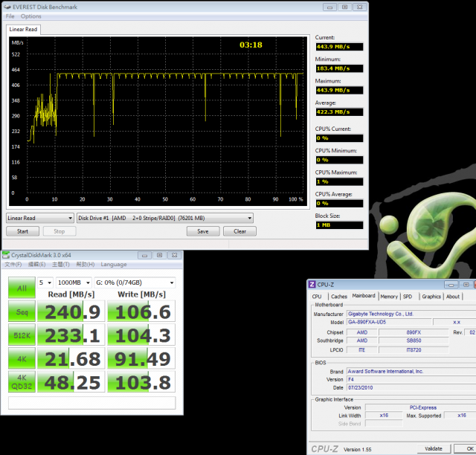Click the BIOS date 07/23/2010 field
Viewport: 476px width, 455px height.
click(x=411, y=387)
